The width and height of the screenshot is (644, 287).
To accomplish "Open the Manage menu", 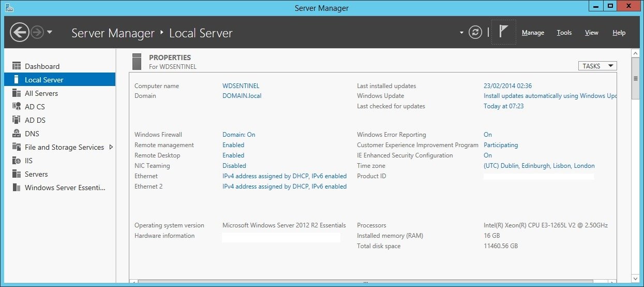I will point(533,33).
